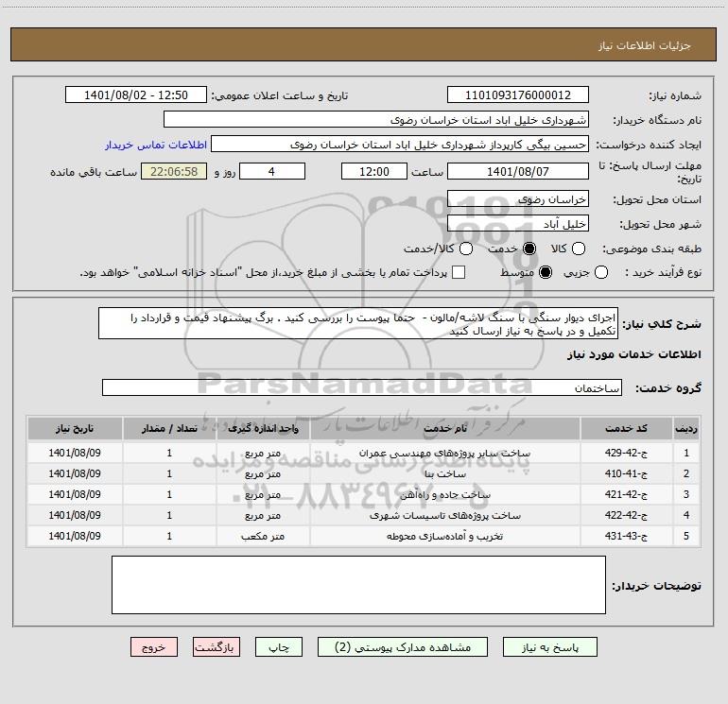The width and height of the screenshot is (728, 704).
Task: Click the خروج exit button
Action: (x=154, y=647)
